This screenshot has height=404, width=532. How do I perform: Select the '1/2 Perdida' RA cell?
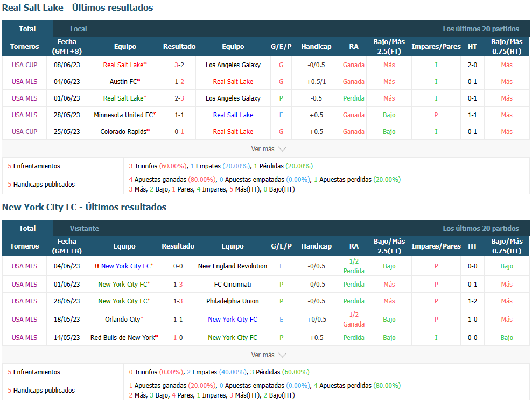[354, 266]
